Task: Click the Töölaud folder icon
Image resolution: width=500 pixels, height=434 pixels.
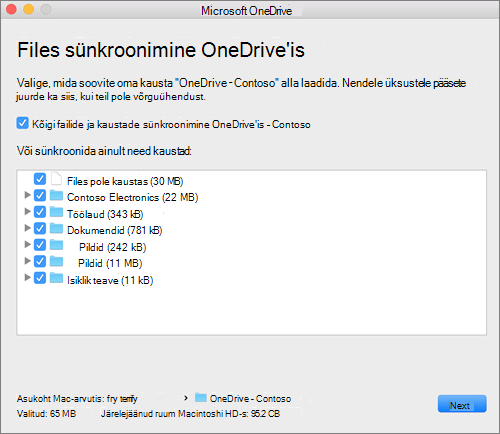Action: (56, 212)
